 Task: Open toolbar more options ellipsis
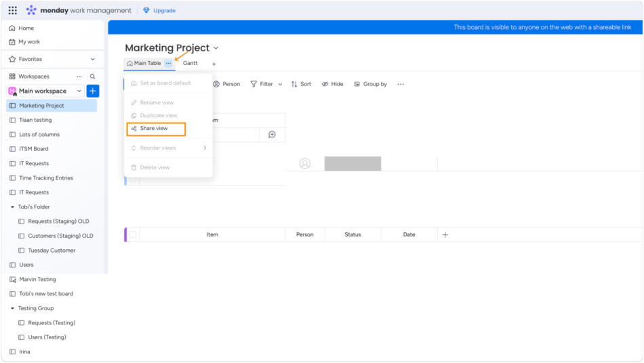point(401,84)
